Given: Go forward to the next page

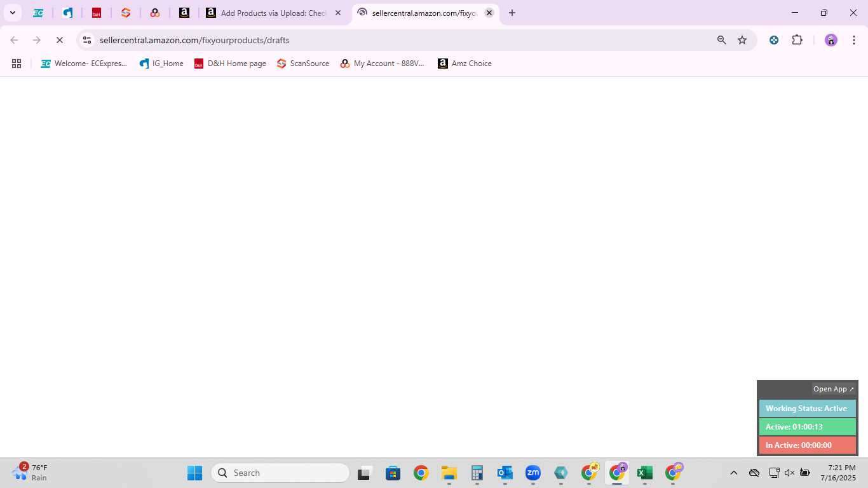Looking at the screenshot, I should (x=37, y=40).
